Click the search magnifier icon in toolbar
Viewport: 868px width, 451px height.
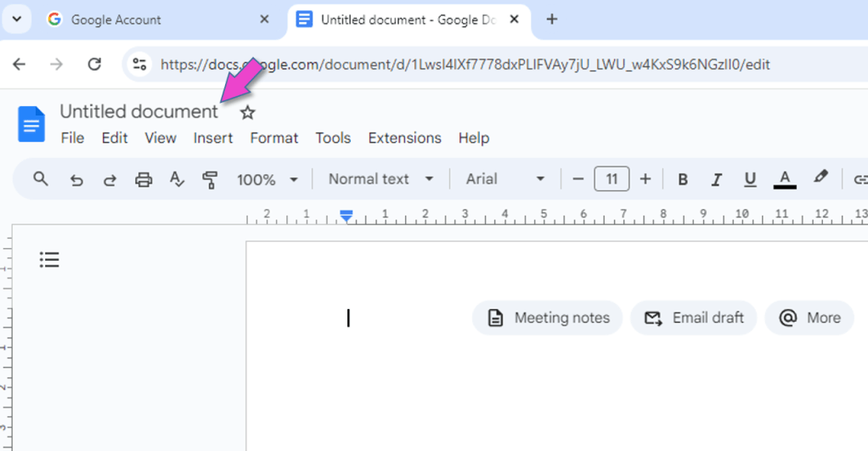[x=41, y=179]
